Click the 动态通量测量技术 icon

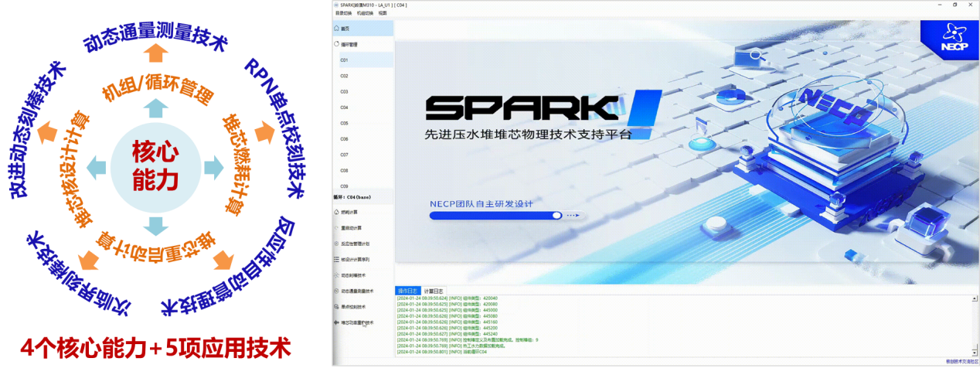[336, 291]
